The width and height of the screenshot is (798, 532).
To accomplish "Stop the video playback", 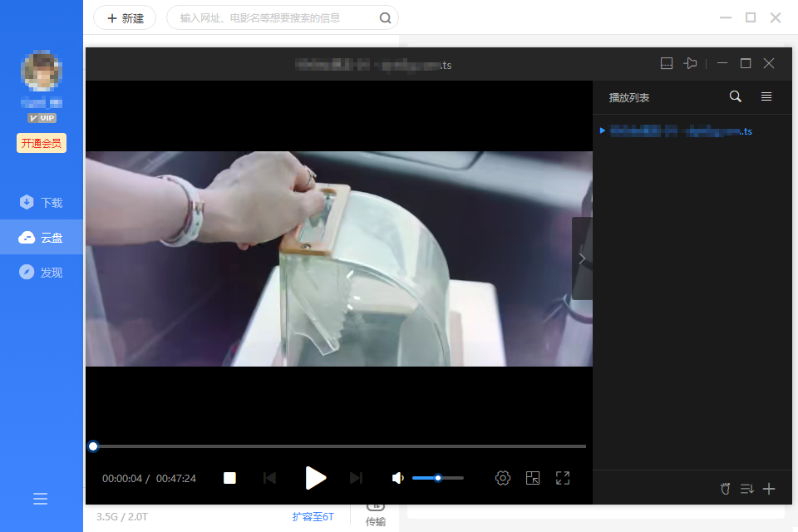I will click(x=230, y=478).
